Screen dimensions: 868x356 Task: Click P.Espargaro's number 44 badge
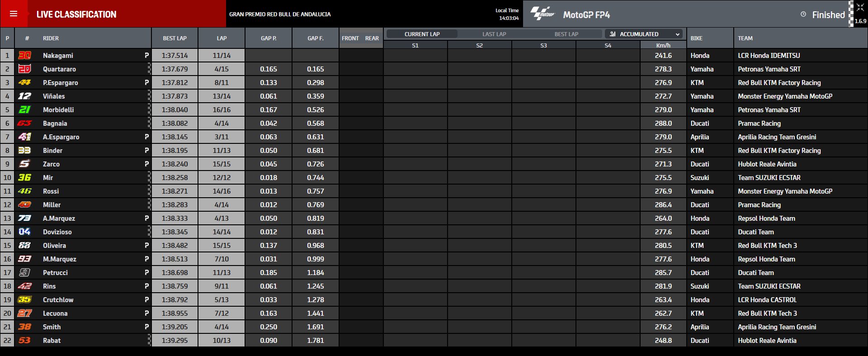click(24, 82)
